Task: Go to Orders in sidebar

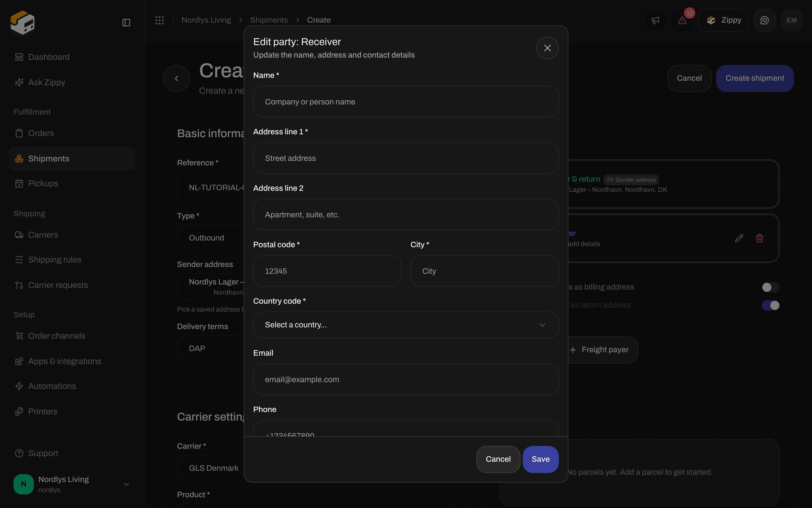Action: [x=72, y=133]
